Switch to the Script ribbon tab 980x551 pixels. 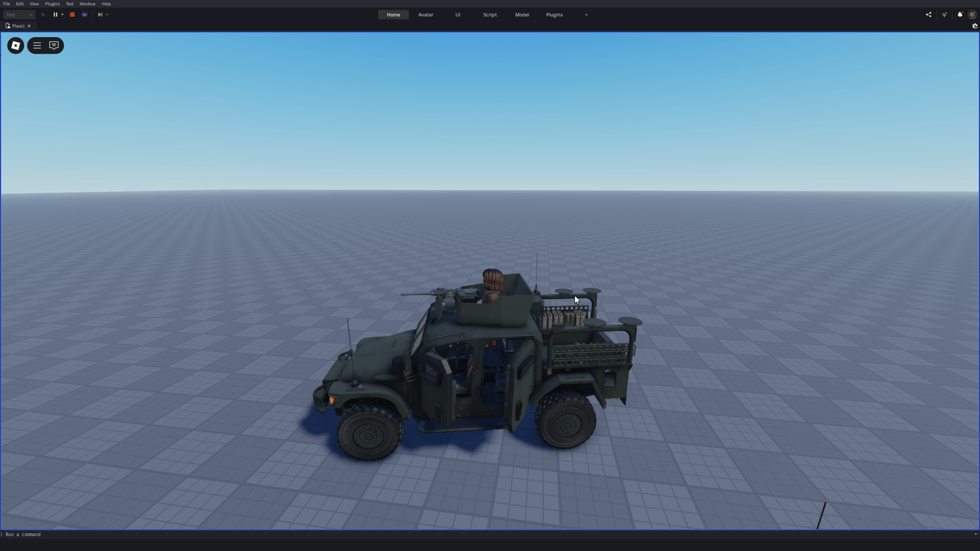pos(490,14)
